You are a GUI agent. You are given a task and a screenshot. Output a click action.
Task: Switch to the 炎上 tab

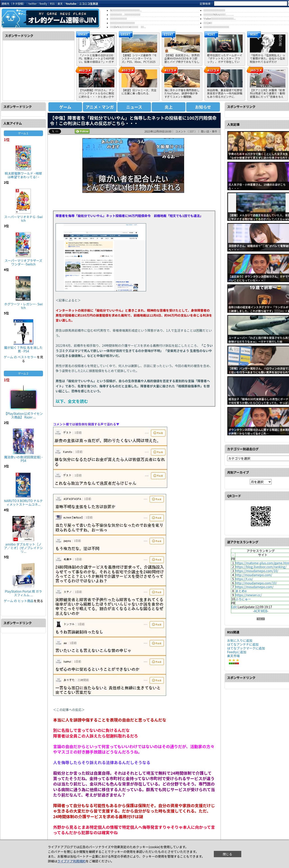[x=169, y=107]
